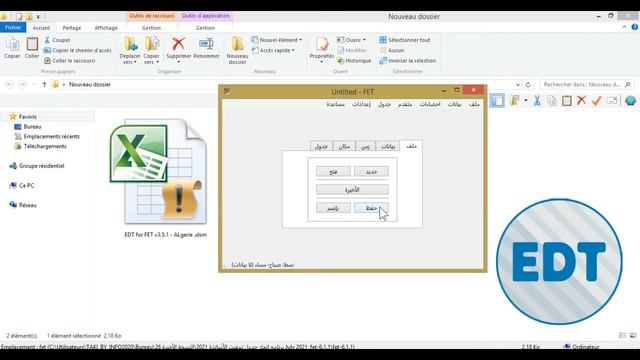The image size is (640, 360).
Task: Switch to the Affichage ribbon tab
Action: [x=106, y=28]
